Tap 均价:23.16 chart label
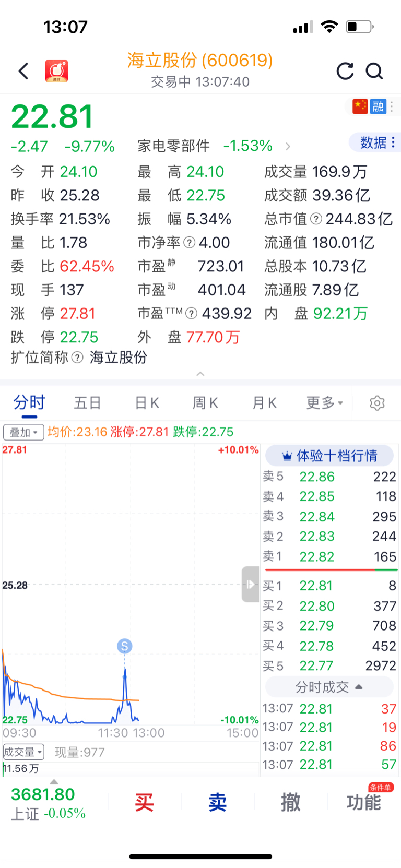 tap(77, 432)
